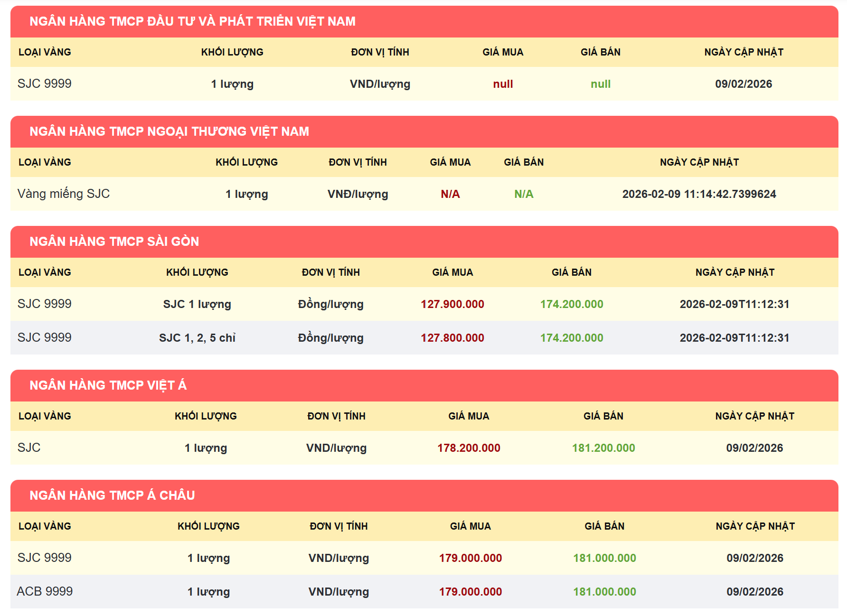847x616 pixels.
Task: Select the "ACB 9999" gold type cell
Action: 45,591
